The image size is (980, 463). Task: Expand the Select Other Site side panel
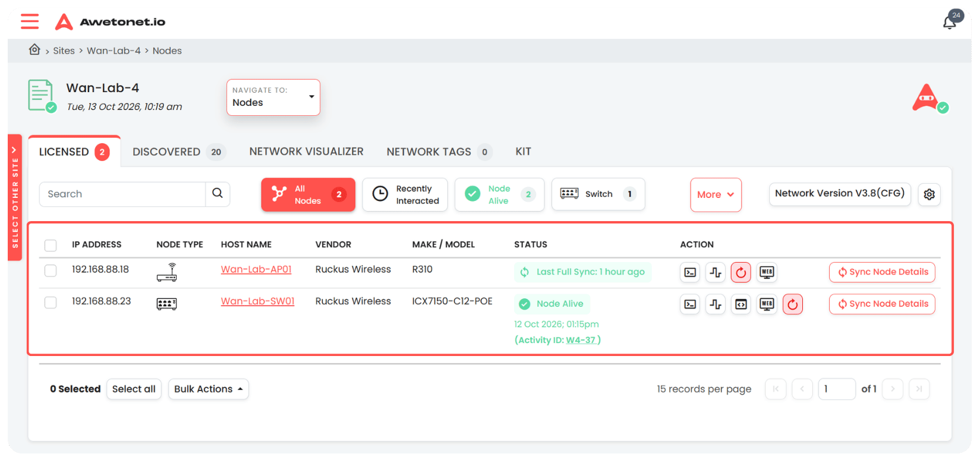pyautogui.click(x=15, y=197)
